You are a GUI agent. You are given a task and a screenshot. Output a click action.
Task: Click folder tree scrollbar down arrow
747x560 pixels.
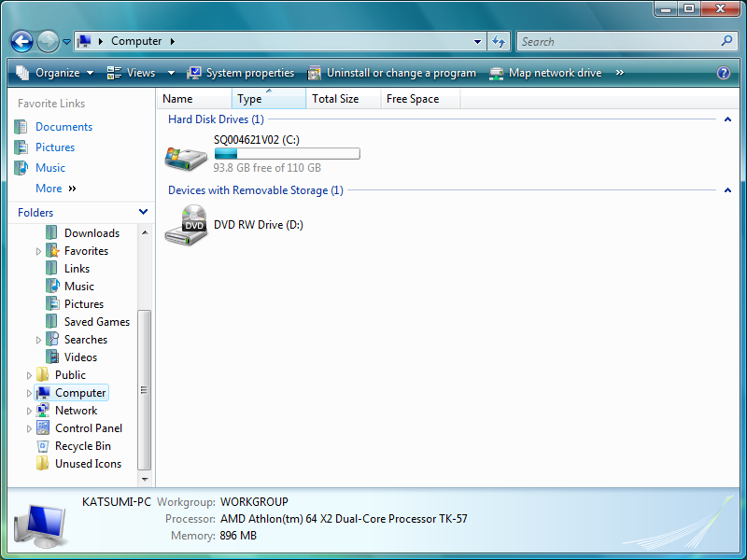(145, 479)
